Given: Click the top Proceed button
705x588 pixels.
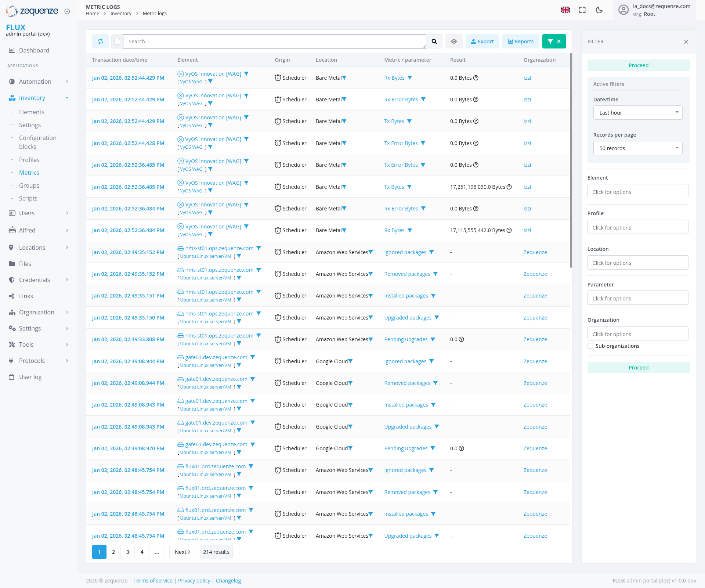Looking at the screenshot, I should pyautogui.click(x=638, y=65).
